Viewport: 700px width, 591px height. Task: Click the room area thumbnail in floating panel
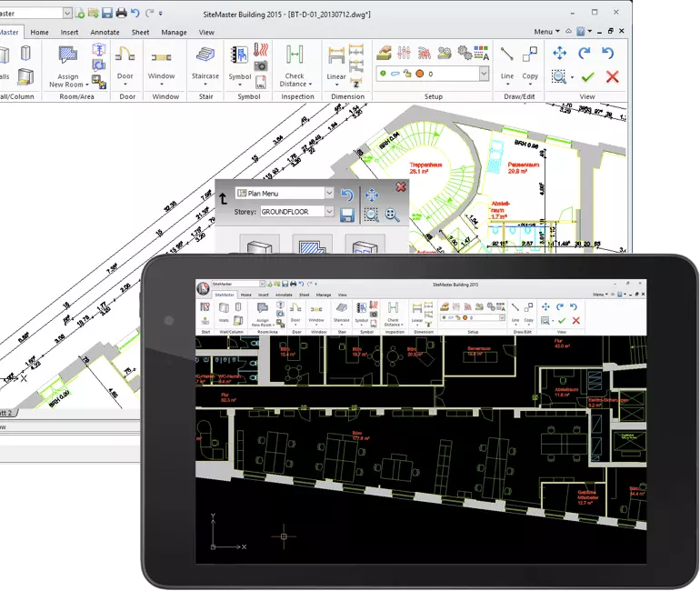(x=312, y=245)
